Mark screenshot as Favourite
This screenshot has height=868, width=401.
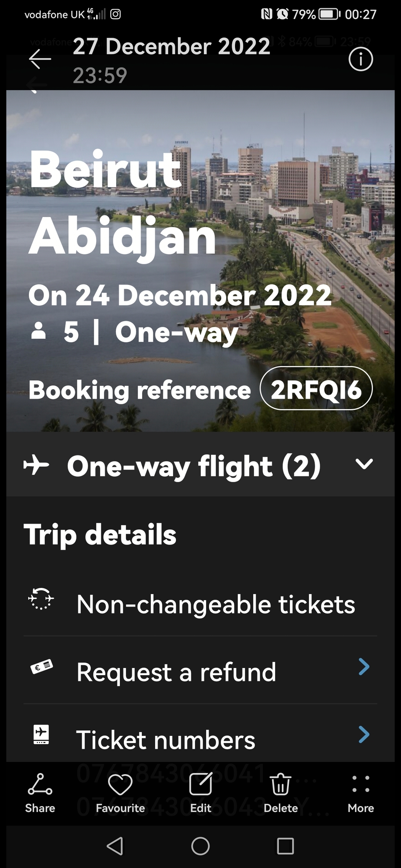(x=120, y=789)
